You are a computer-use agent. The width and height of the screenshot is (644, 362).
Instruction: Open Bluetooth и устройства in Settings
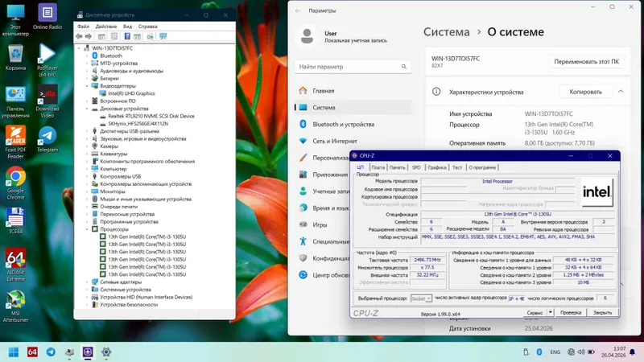click(344, 124)
